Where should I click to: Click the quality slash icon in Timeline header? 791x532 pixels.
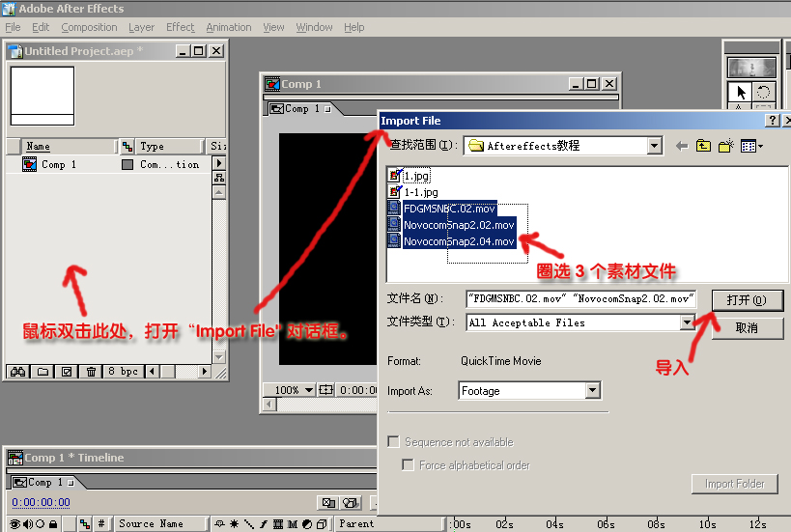tap(249, 524)
